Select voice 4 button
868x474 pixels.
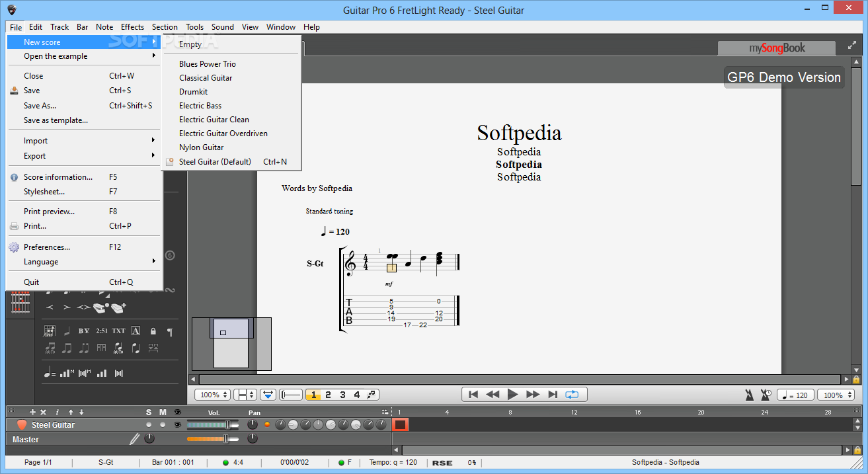click(x=357, y=395)
